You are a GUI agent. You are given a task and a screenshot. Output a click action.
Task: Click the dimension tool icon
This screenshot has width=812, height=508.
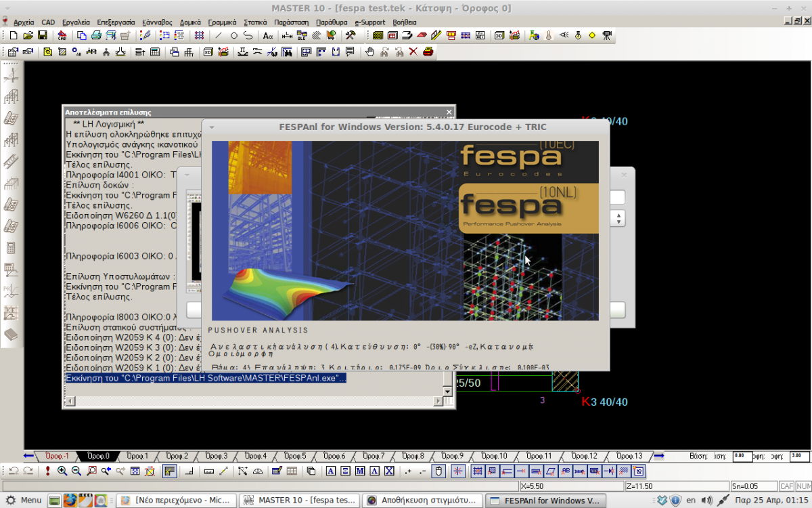287,35
